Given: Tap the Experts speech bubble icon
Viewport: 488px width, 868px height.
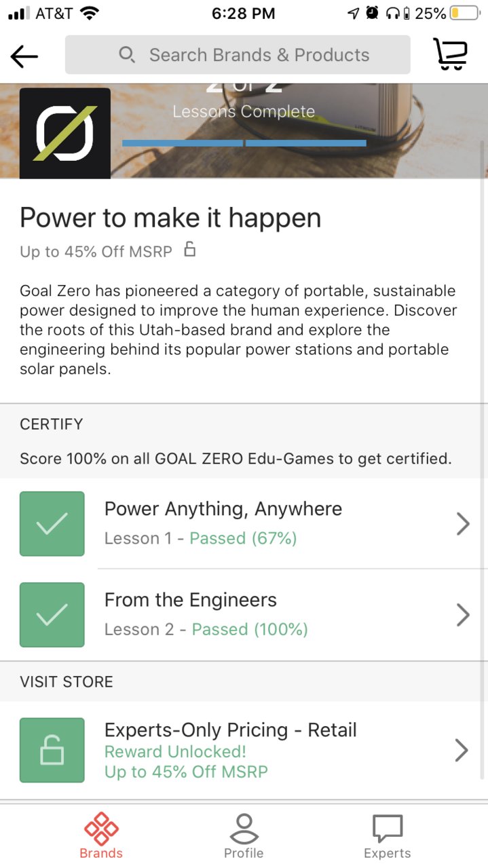Looking at the screenshot, I should 388,828.
